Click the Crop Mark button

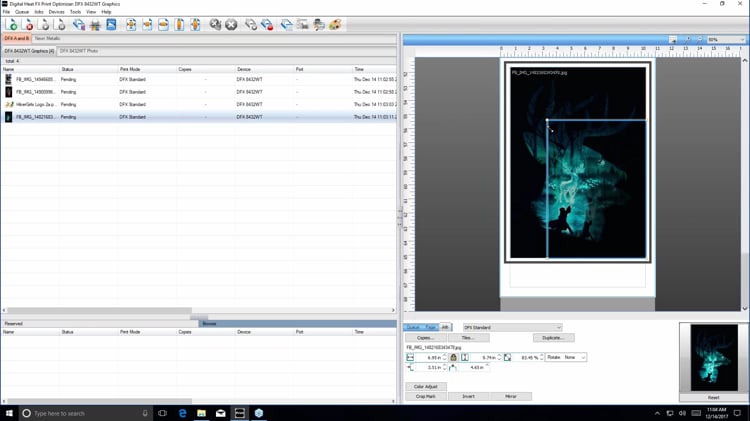(426, 397)
